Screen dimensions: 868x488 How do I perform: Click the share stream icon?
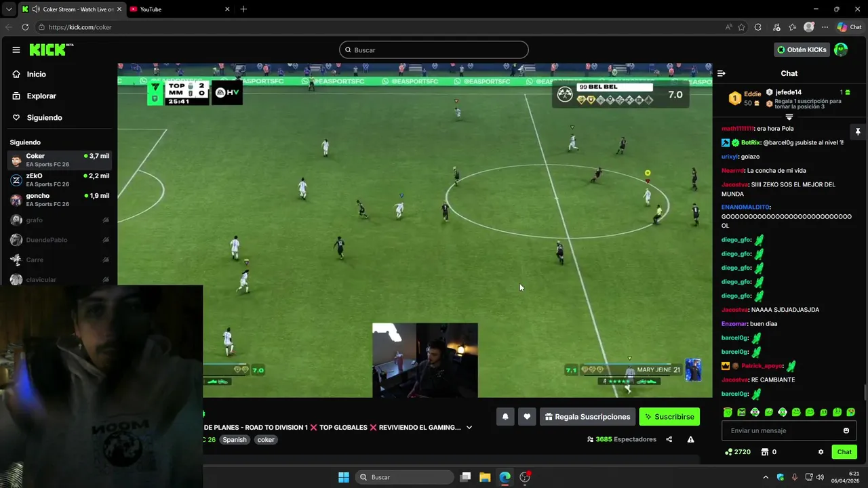(669, 439)
